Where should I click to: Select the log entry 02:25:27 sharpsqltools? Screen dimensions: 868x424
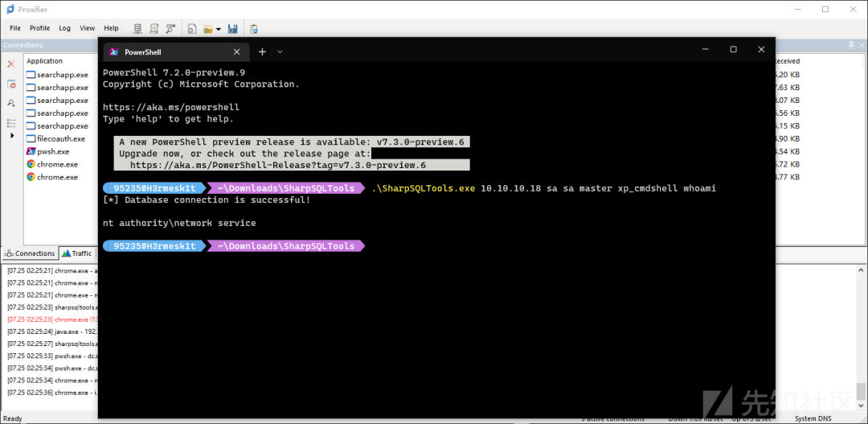[x=52, y=344]
